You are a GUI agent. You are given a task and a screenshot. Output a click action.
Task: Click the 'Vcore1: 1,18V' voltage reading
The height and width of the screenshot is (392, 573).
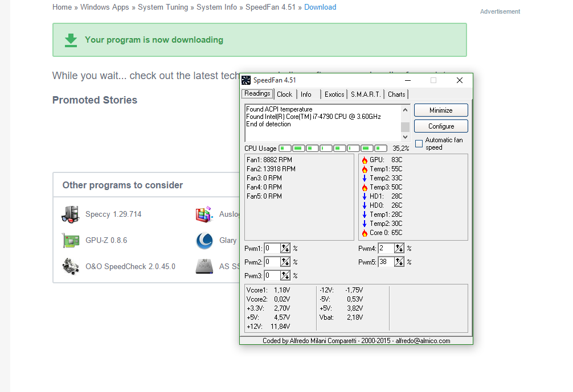pos(268,290)
